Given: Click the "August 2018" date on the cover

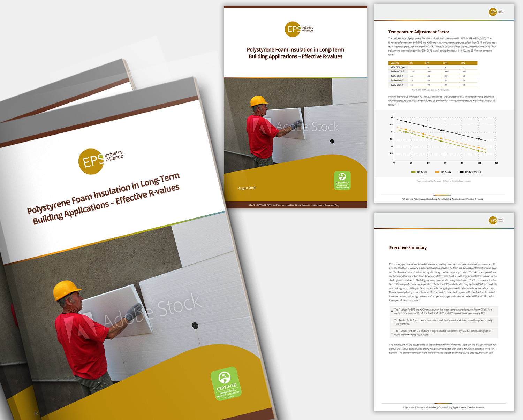Looking at the screenshot, I should tap(247, 188).
